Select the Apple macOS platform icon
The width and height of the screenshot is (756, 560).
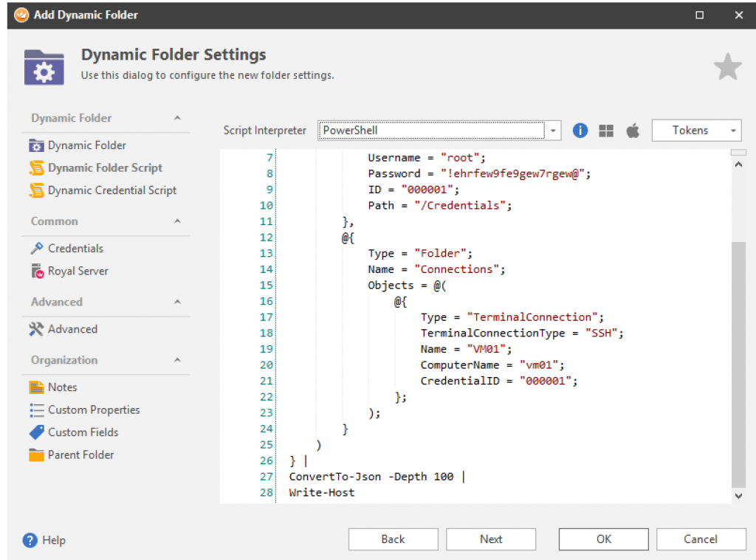pyautogui.click(x=632, y=131)
